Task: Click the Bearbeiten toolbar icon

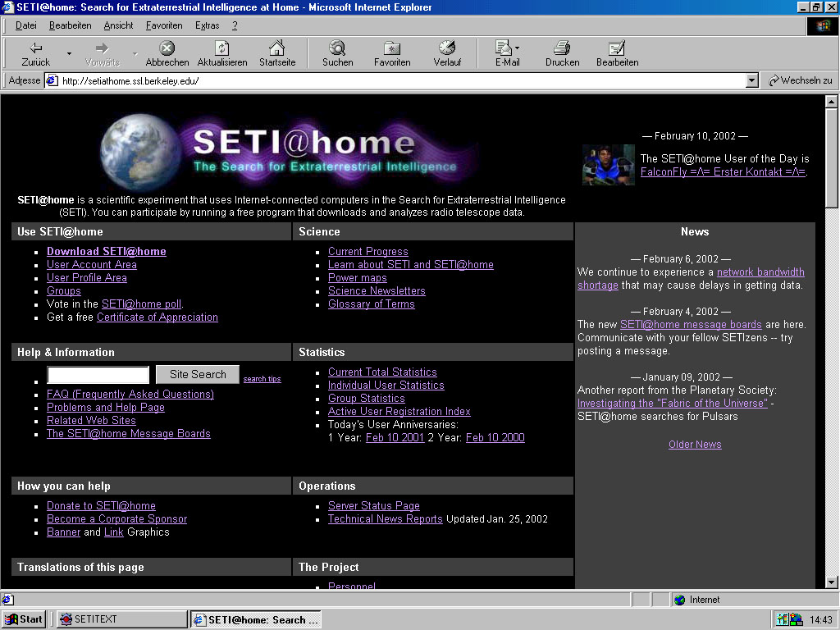Action: (617, 48)
